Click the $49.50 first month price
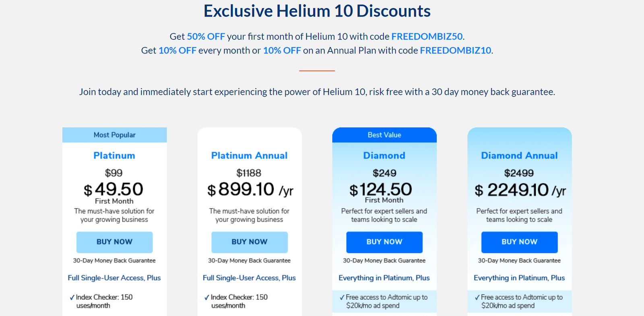The height and width of the screenshot is (316, 644). [x=114, y=189]
